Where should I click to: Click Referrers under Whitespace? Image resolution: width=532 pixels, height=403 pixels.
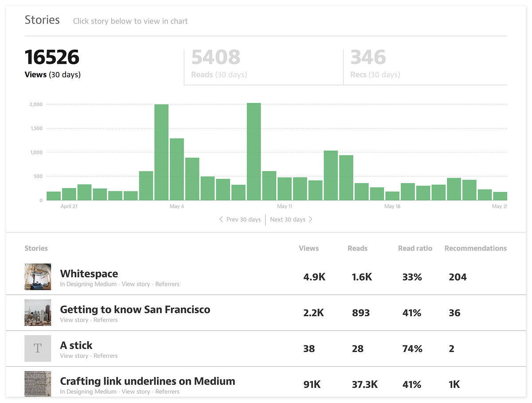[167, 284]
